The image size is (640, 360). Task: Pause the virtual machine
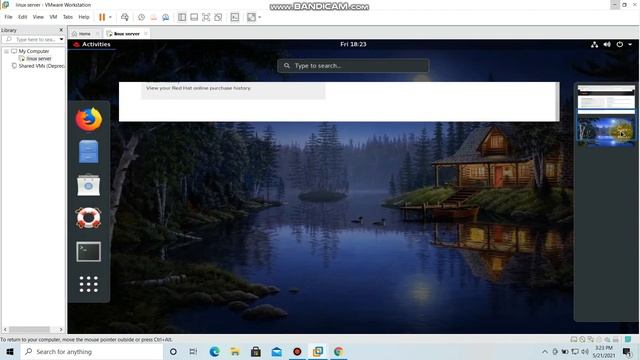click(102, 17)
